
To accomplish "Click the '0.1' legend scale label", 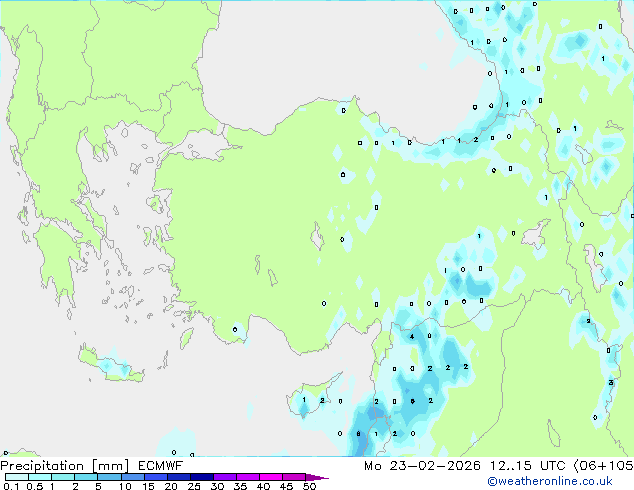I will point(12,486).
